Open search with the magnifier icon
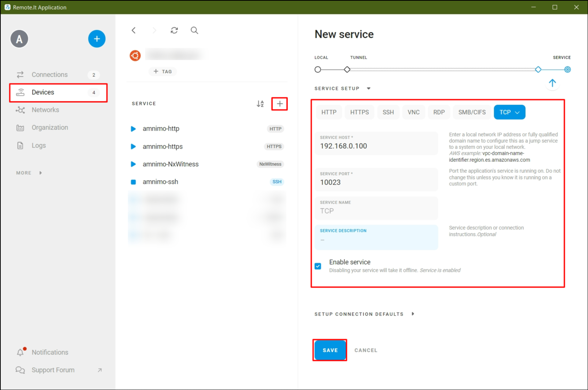Screen dimensions: 588x390 (194, 30)
